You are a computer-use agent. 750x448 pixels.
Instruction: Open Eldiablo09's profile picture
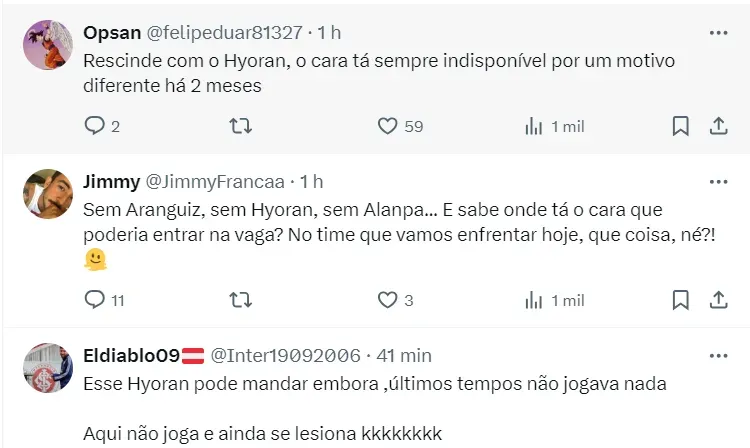[47, 367]
